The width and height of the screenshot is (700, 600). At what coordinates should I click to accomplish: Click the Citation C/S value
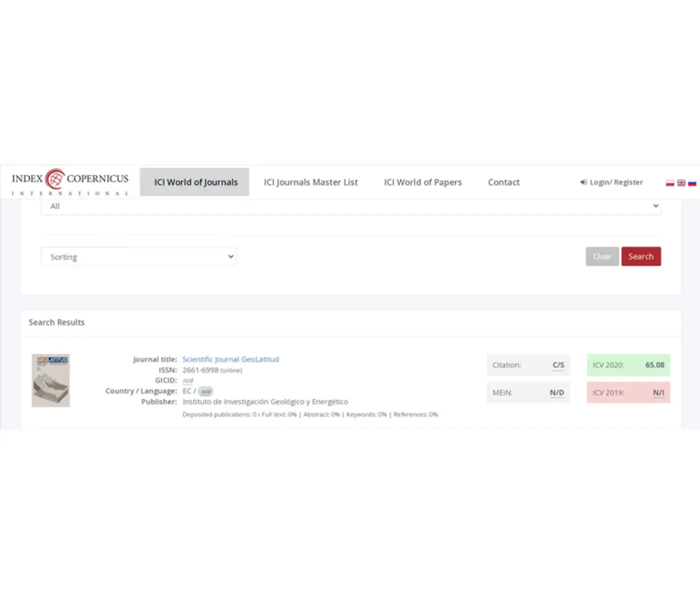click(558, 365)
